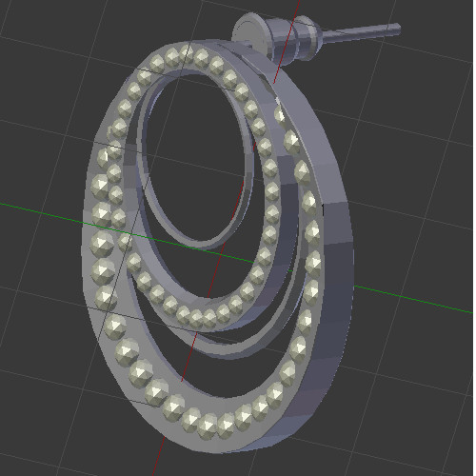
Task: Click the empty opening inside the innermost ring
Action: click(193, 159)
